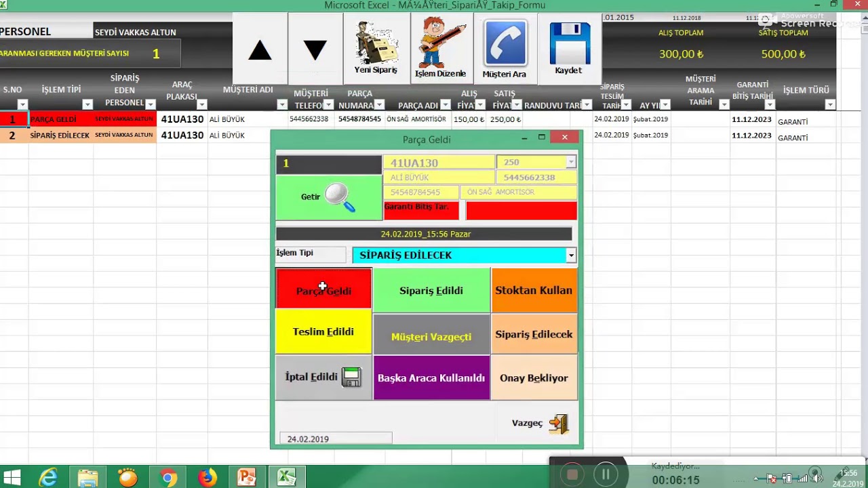This screenshot has width=868, height=488.
Task: Open Firefox from taskbar
Action: [207, 478]
